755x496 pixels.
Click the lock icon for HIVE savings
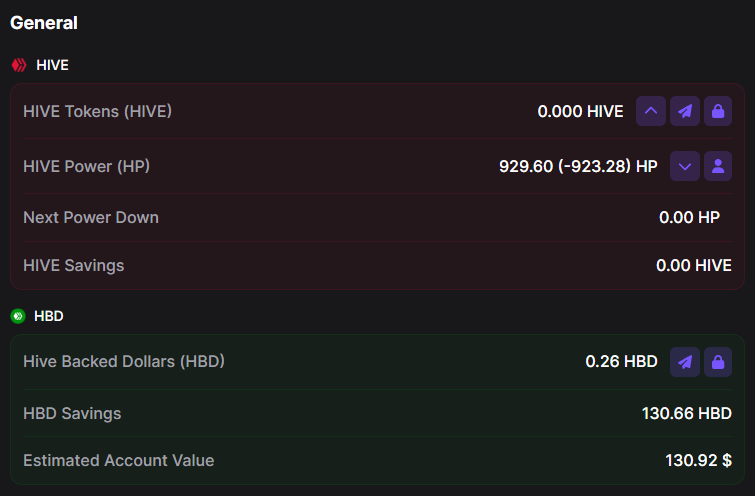pos(718,111)
